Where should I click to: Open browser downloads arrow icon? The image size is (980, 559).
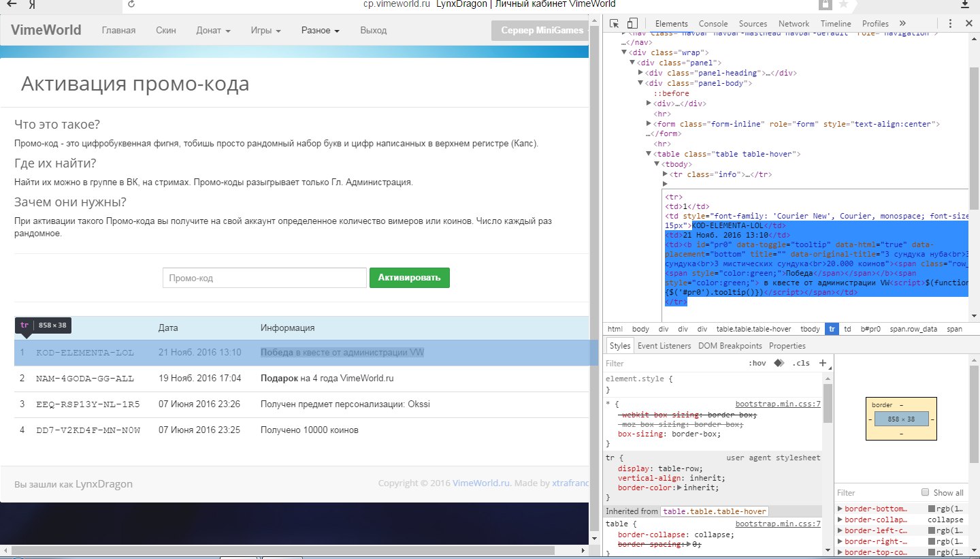965,4
